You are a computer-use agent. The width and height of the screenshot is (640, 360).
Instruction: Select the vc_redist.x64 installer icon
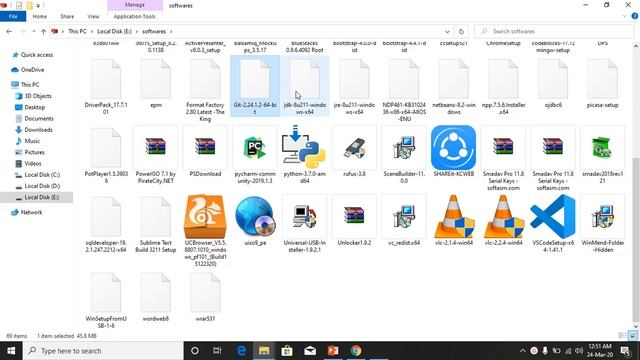pyautogui.click(x=404, y=217)
